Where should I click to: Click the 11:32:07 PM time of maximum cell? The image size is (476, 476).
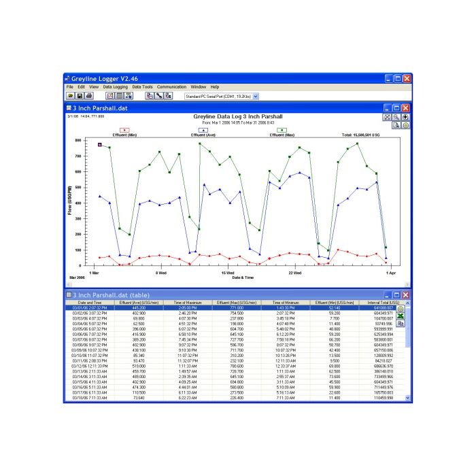coord(188,361)
